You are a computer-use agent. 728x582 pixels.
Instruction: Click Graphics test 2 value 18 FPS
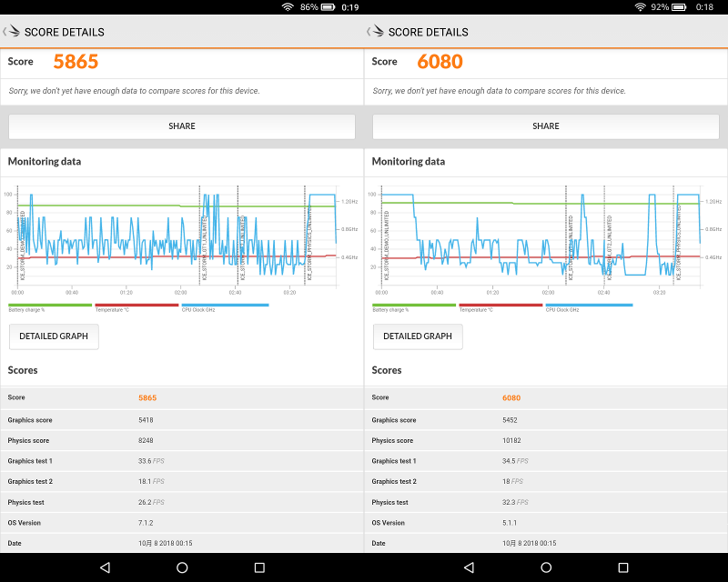pyautogui.click(x=512, y=481)
